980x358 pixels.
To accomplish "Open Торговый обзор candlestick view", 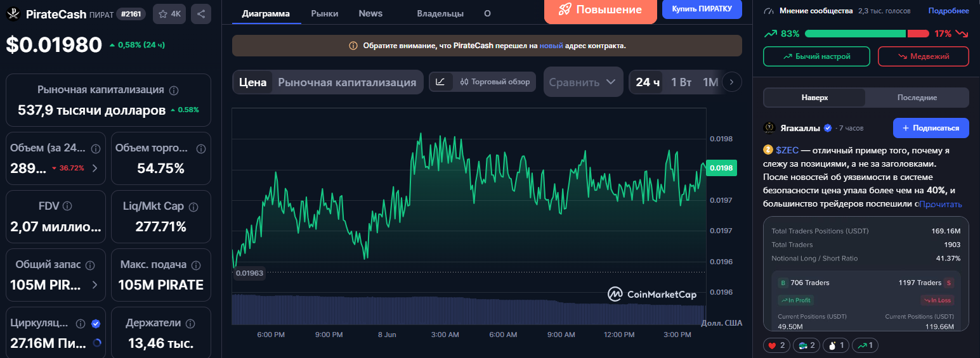I will click(495, 82).
